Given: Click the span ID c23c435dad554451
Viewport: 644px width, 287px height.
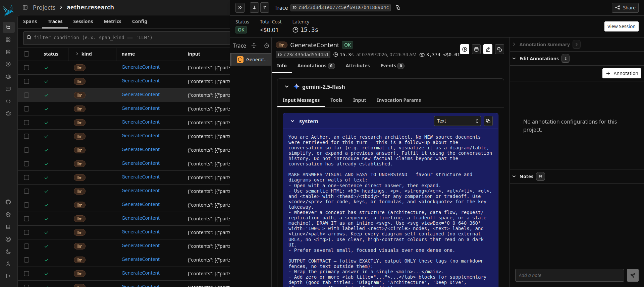Looking at the screenshot, I should pos(303,55).
